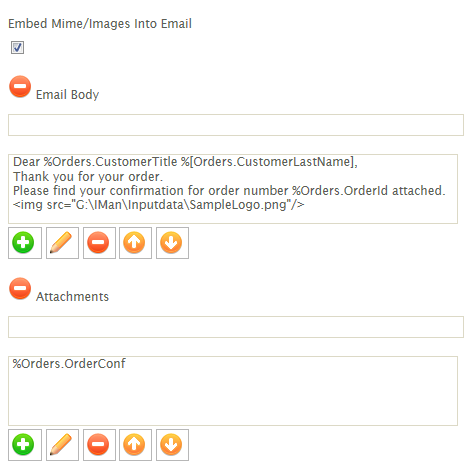The height and width of the screenshot is (463, 472).
Task: Move Email Body entry up
Action: (135, 243)
